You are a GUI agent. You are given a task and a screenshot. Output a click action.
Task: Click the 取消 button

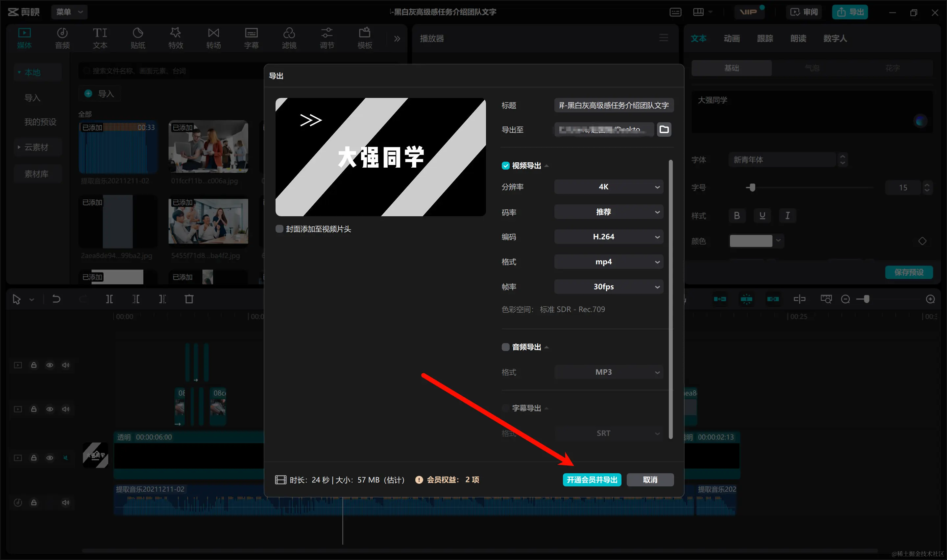pyautogui.click(x=650, y=479)
